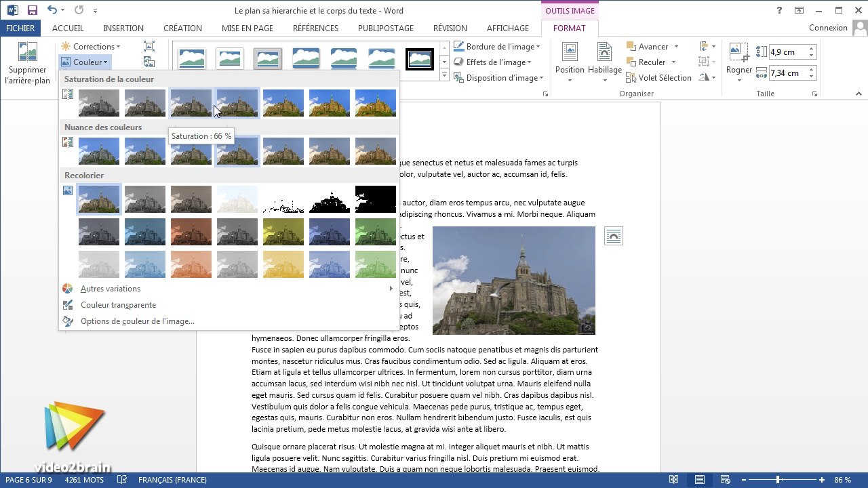Click the user account avatar icon
Screen dimensions: 868x488
[860, 28]
